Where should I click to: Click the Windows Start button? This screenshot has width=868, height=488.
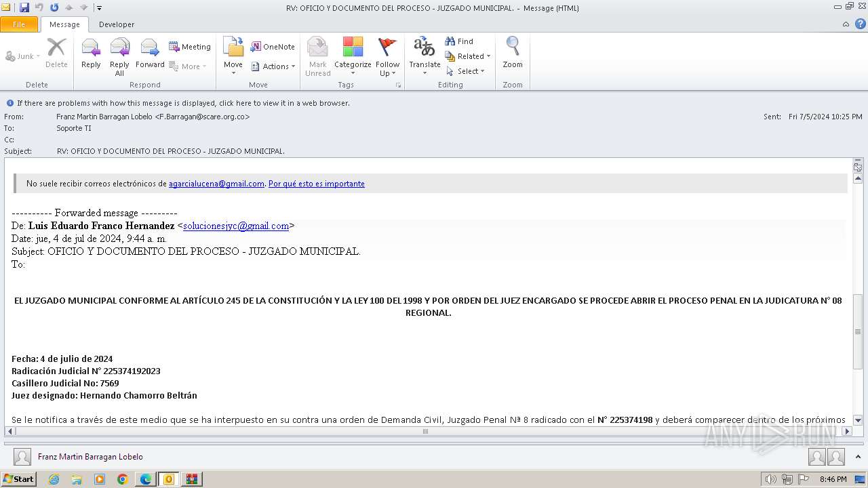coord(19,479)
